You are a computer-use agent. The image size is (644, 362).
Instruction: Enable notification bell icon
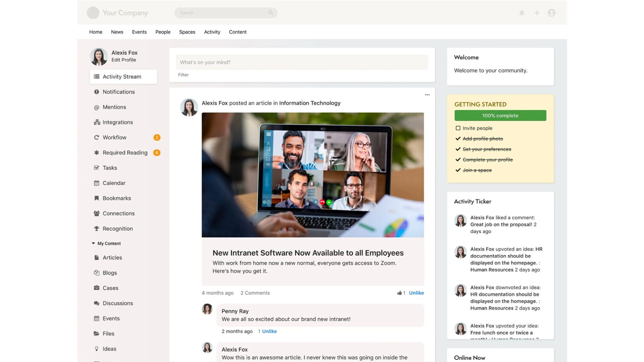522,12
